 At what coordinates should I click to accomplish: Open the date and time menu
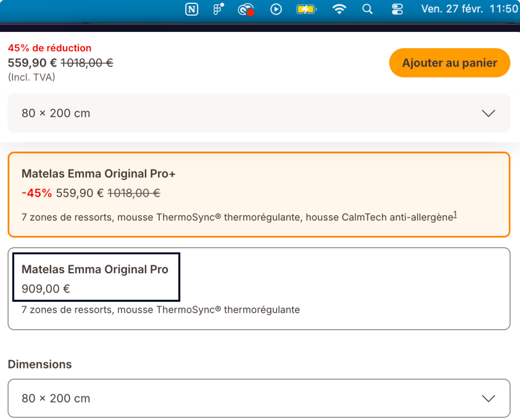tap(469, 9)
